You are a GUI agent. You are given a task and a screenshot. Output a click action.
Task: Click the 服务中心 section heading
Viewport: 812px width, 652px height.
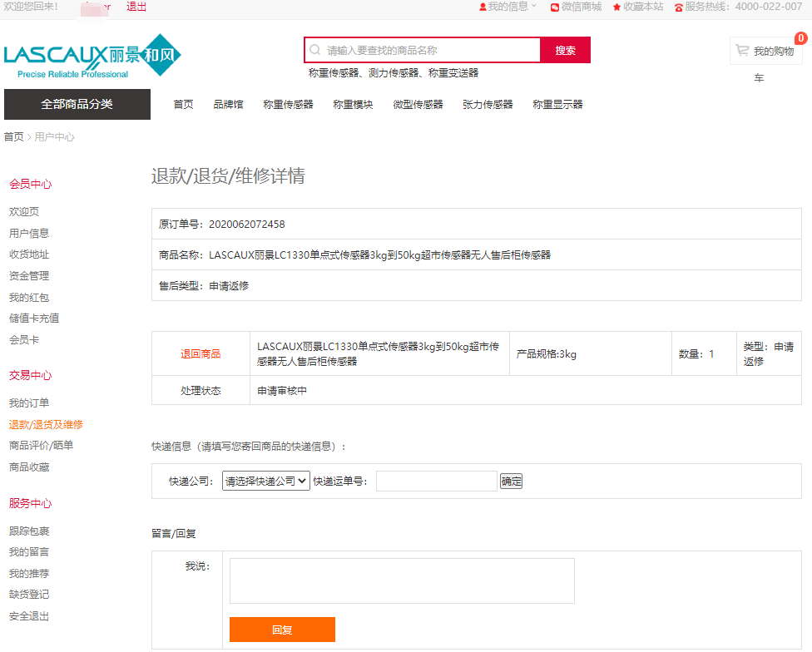(31, 503)
